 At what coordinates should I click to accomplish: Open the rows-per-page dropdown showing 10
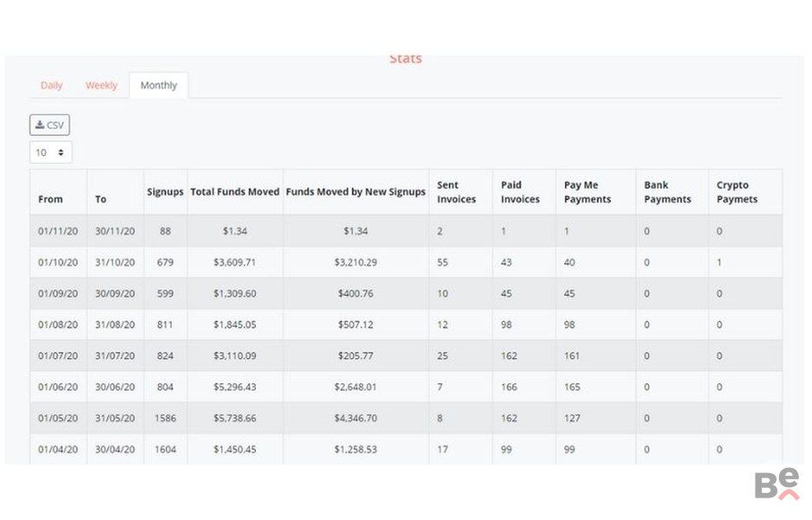(x=50, y=153)
